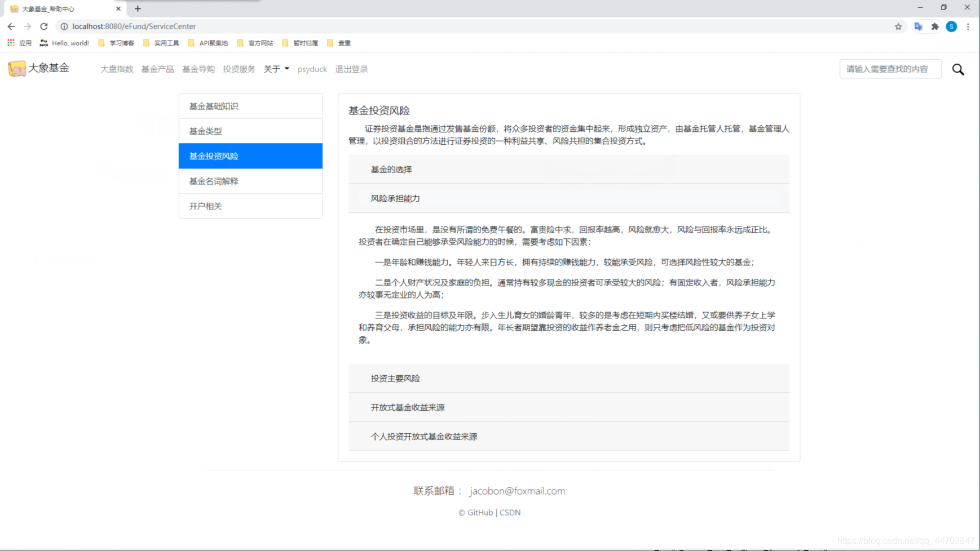Open a new tab with the plus button
Viewport: 980px width, 551px height.
(138, 8)
